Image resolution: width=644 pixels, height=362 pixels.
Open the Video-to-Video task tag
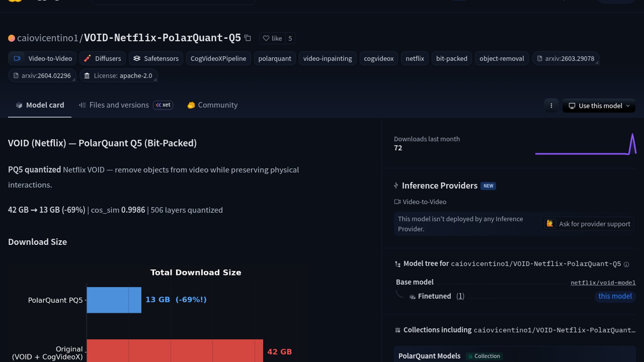coord(43,59)
